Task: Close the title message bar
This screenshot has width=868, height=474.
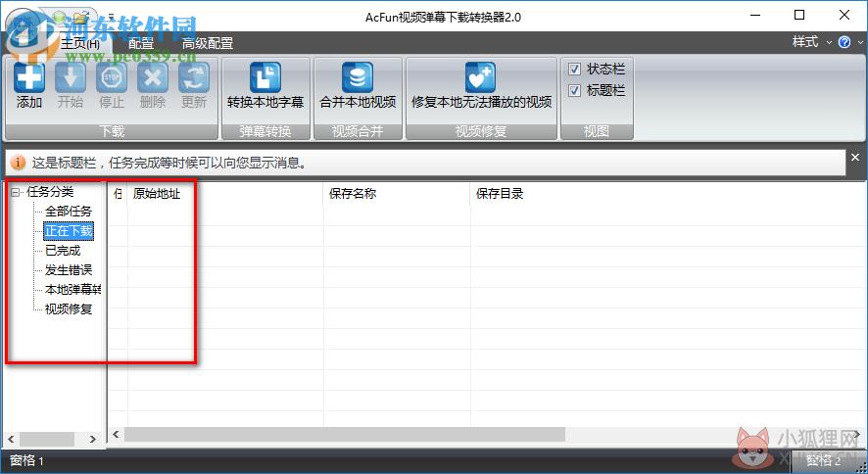Action: 855,158
